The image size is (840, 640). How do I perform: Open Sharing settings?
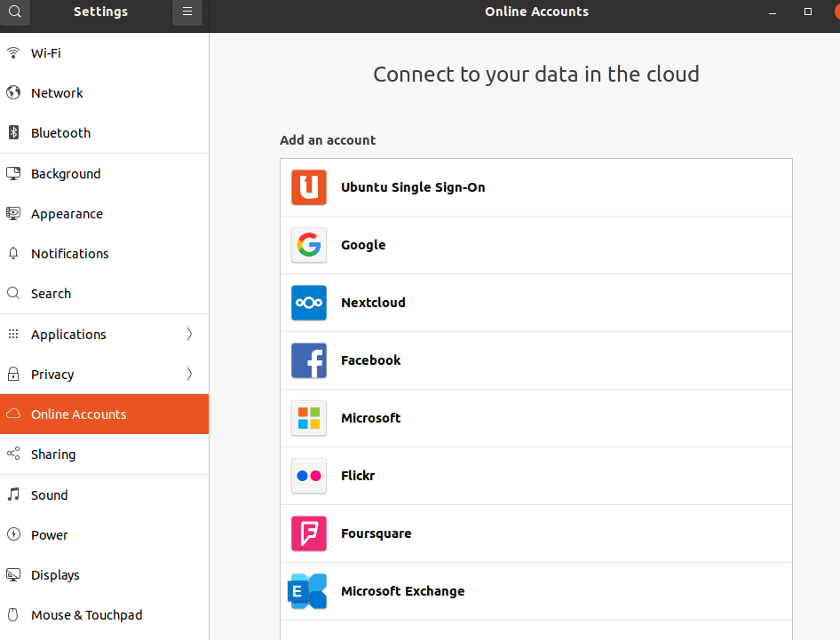pyautogui.click(x=105, y=454)
